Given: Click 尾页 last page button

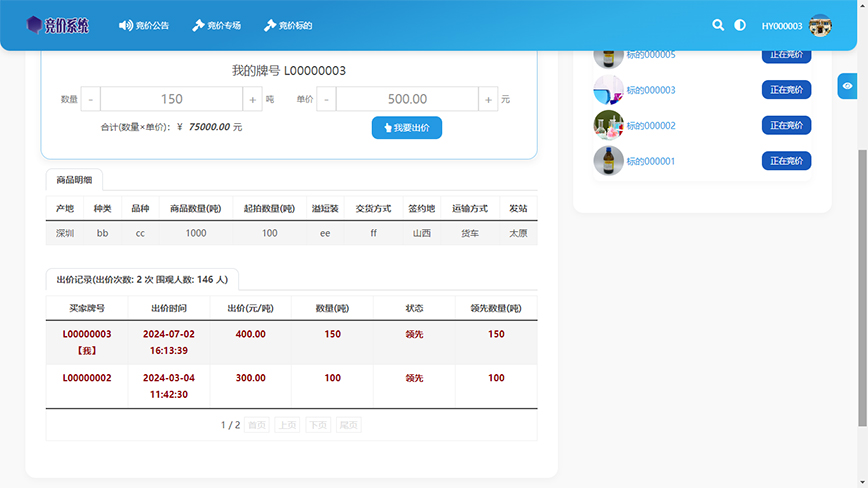Looking at the screenshot, I should click(348, 425).
